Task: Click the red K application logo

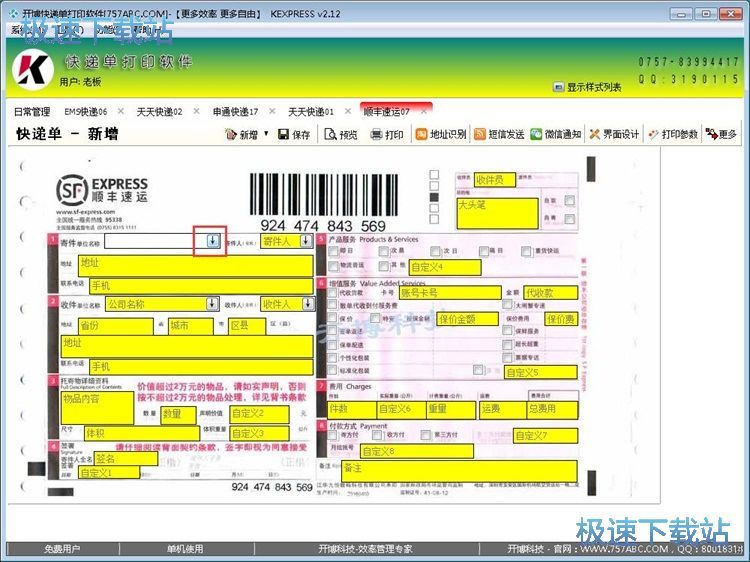Action: [33, 70]
